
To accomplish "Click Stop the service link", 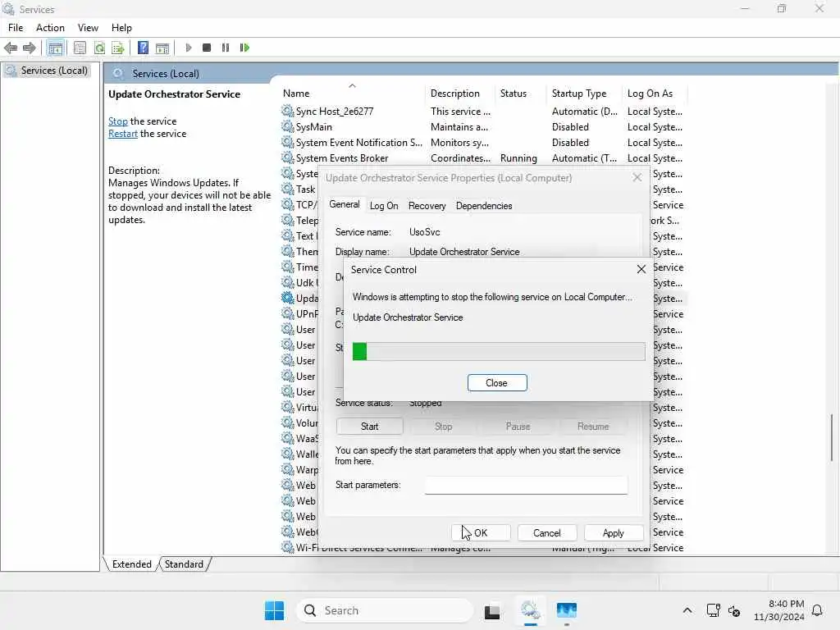I will click(118, 121).
